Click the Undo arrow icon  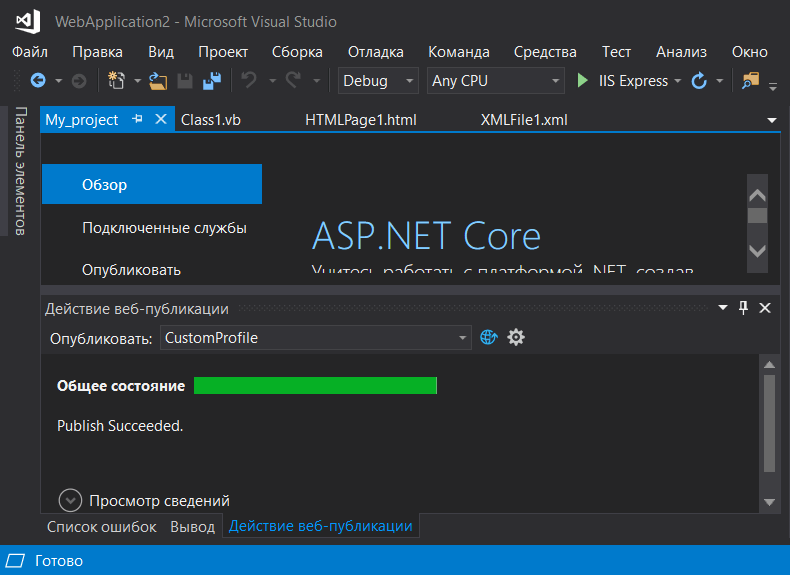249,80
